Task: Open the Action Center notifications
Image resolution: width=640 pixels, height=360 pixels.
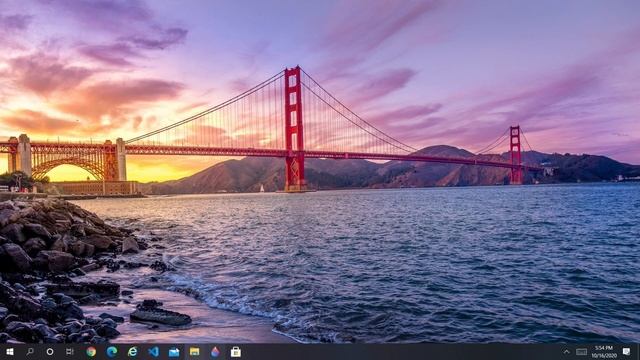Action: coord(627,351)
